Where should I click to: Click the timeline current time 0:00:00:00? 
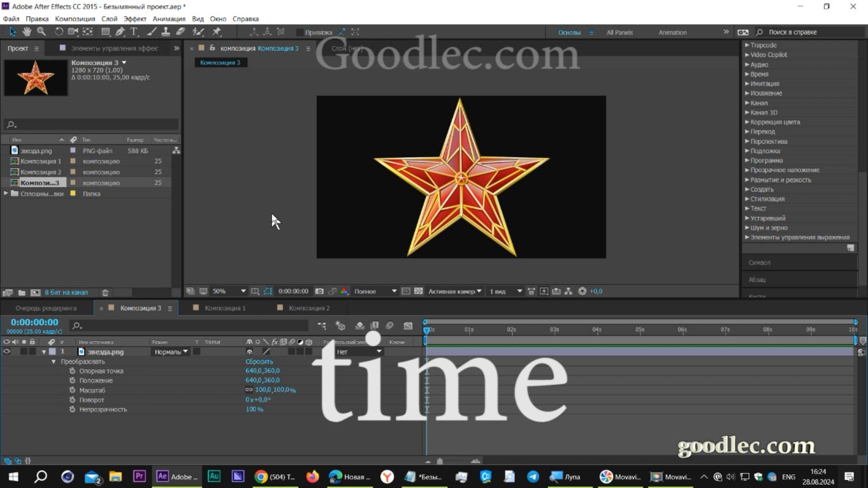(34, 322)
